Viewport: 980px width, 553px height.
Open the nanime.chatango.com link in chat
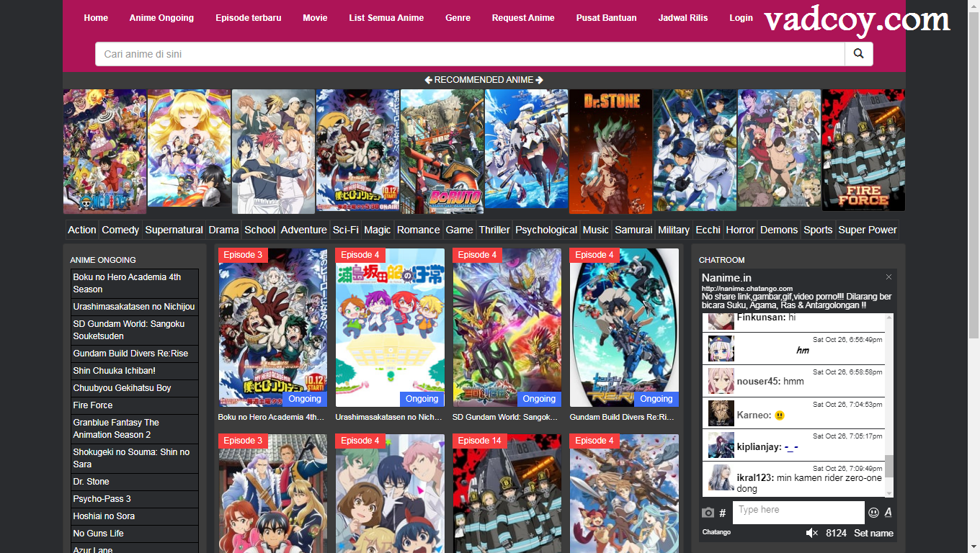click(x=747, y=289)
